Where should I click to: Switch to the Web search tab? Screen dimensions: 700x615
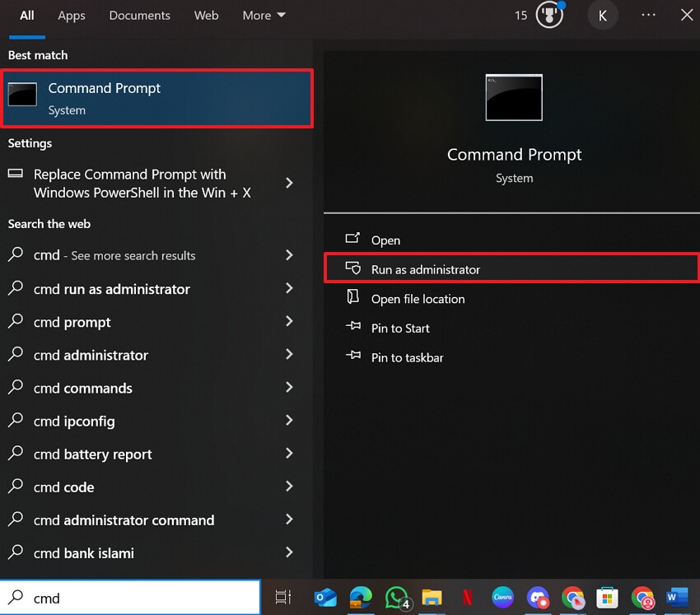coord(206,15)
